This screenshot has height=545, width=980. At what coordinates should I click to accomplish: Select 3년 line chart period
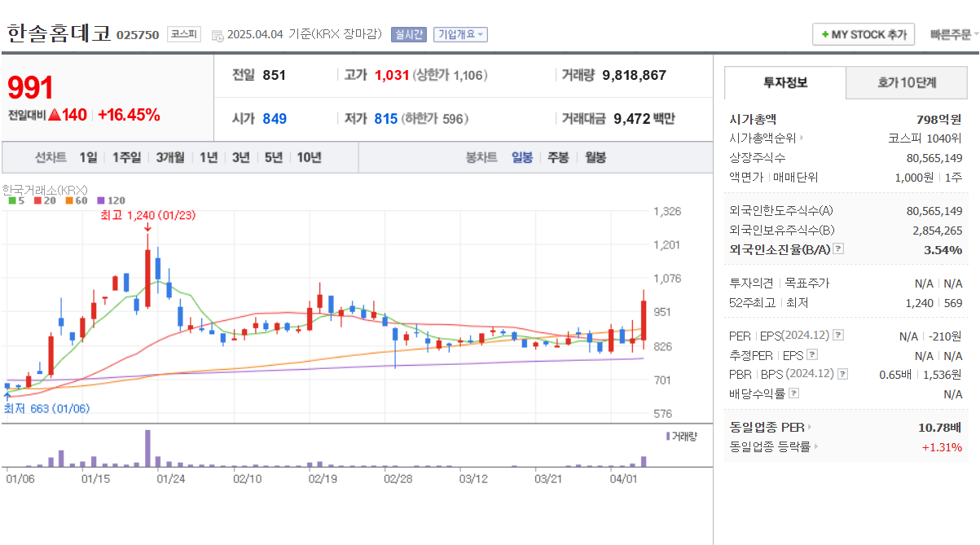tap(240, 157)
